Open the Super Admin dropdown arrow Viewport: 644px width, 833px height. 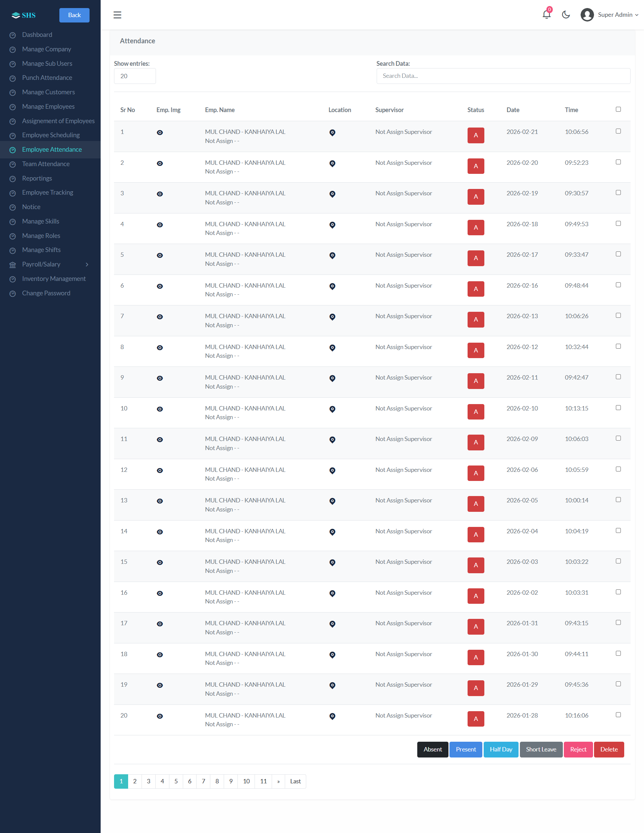pos(636,15)
